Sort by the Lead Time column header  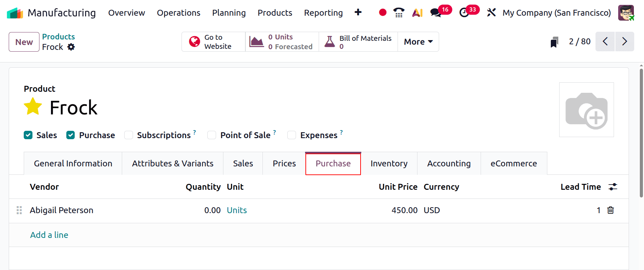tap(580, 187)
